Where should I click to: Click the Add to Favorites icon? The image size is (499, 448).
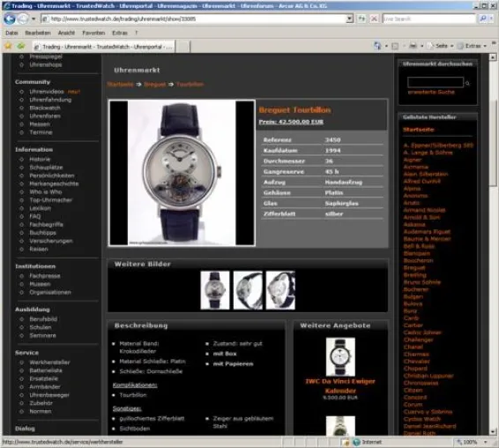click(21, 47)
